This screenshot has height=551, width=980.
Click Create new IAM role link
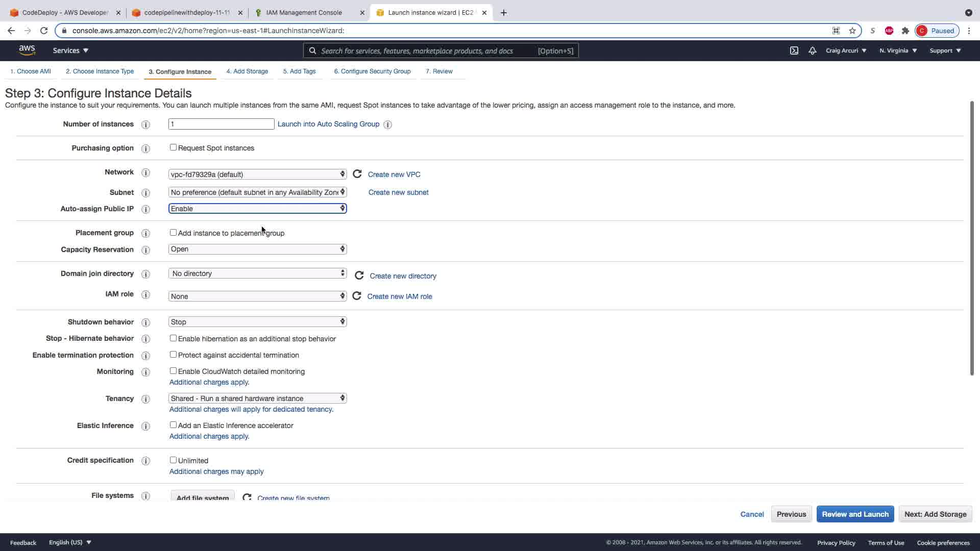pos(400,296)
